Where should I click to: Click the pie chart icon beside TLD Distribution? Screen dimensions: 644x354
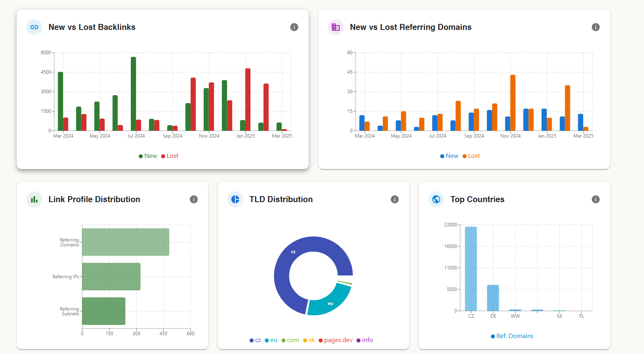pyautogui.click(x=235, y=199)
